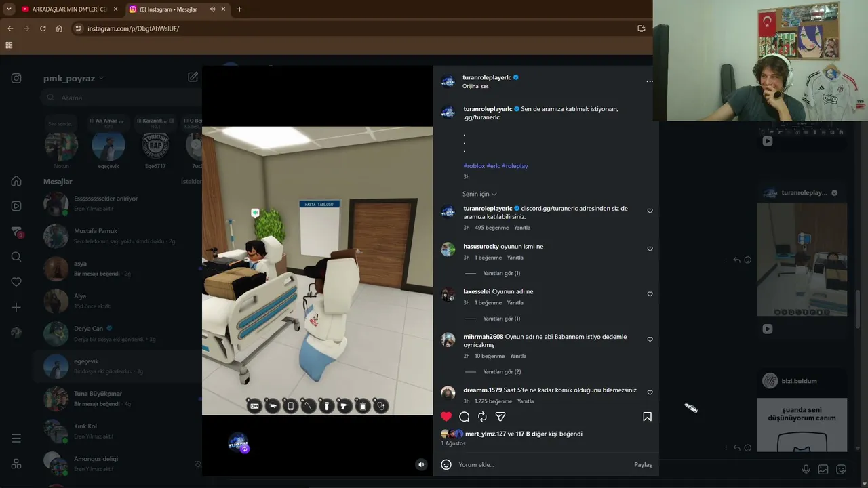This screenshot has width=868, height=488.
Task: Open the browser home page
Action: click(x=59, y=28)
